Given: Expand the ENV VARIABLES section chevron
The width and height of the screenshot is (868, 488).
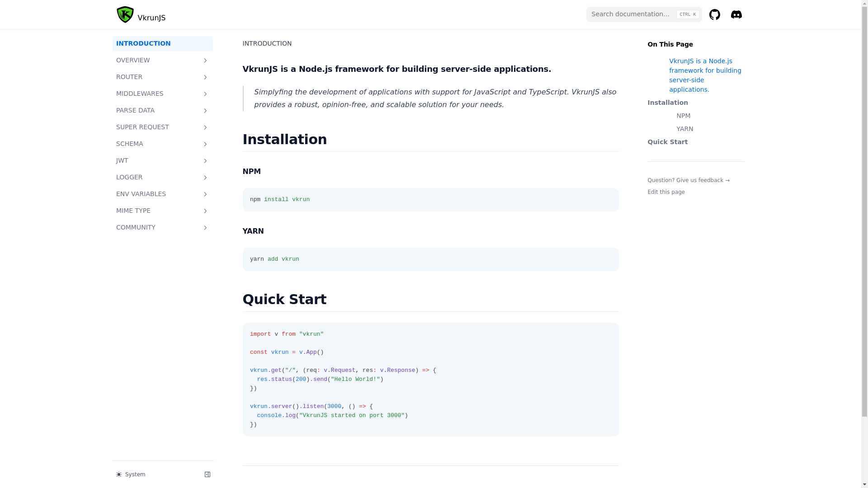Looking at the screenshot, I should pos(205,194).
